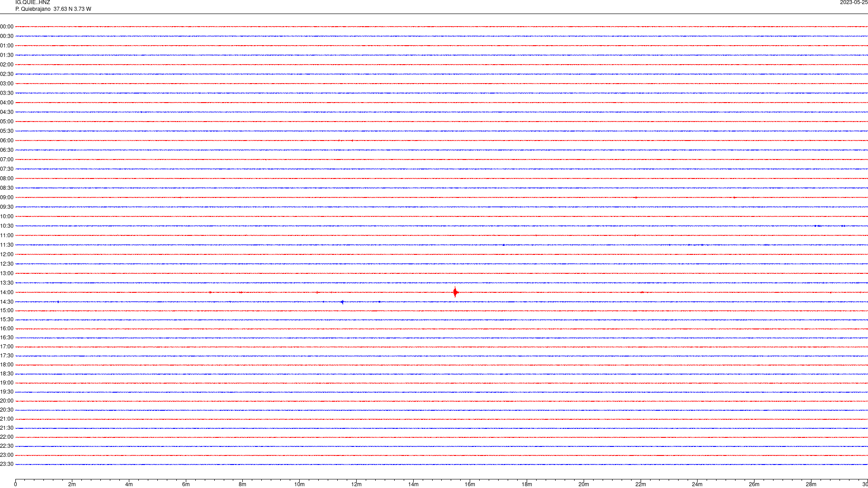Click the 2m tick on time axis
This screenshot has width=868, height=488.
point(72,484)
